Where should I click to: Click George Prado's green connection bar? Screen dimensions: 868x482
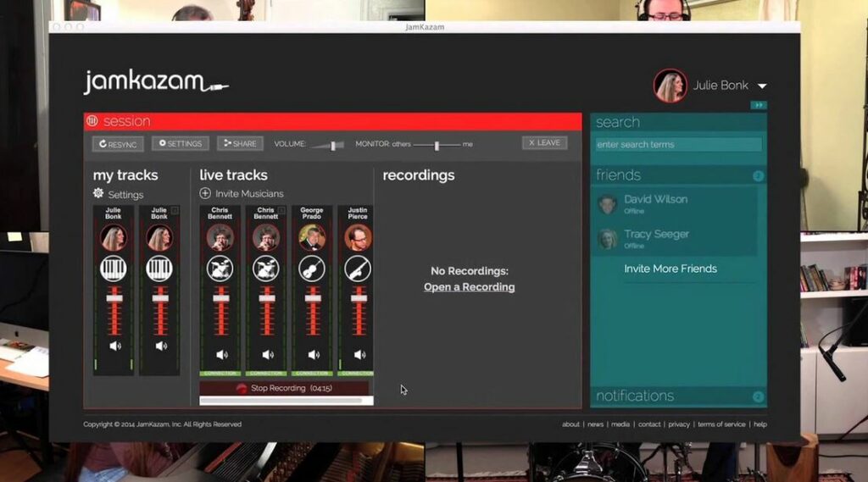[312, 374]
